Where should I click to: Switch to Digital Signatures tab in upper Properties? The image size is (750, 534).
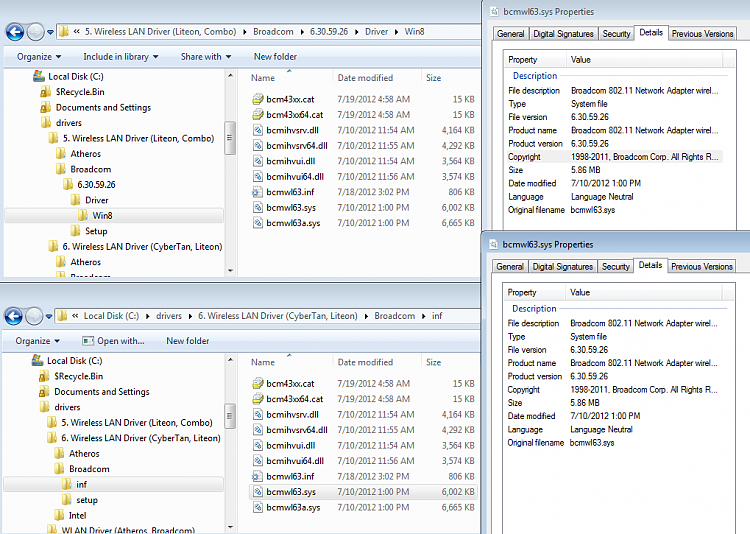click(563, 34)
